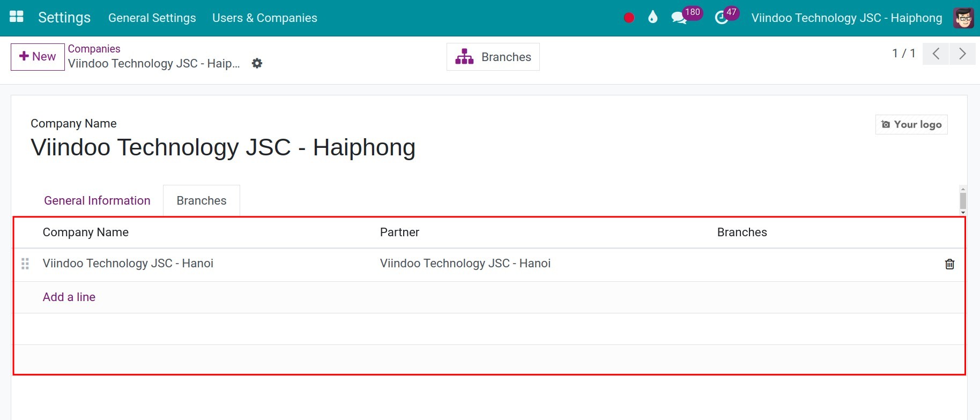Viewport: 980px width, 420px height.
Task: Open the company switcher Viindoo Technology JSC - Haiphong
Action: [847, 18]
